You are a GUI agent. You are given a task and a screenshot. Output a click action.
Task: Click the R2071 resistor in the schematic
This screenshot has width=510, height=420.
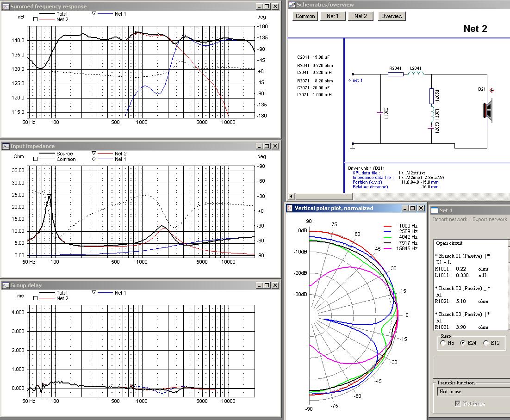[x=431, y=97]
